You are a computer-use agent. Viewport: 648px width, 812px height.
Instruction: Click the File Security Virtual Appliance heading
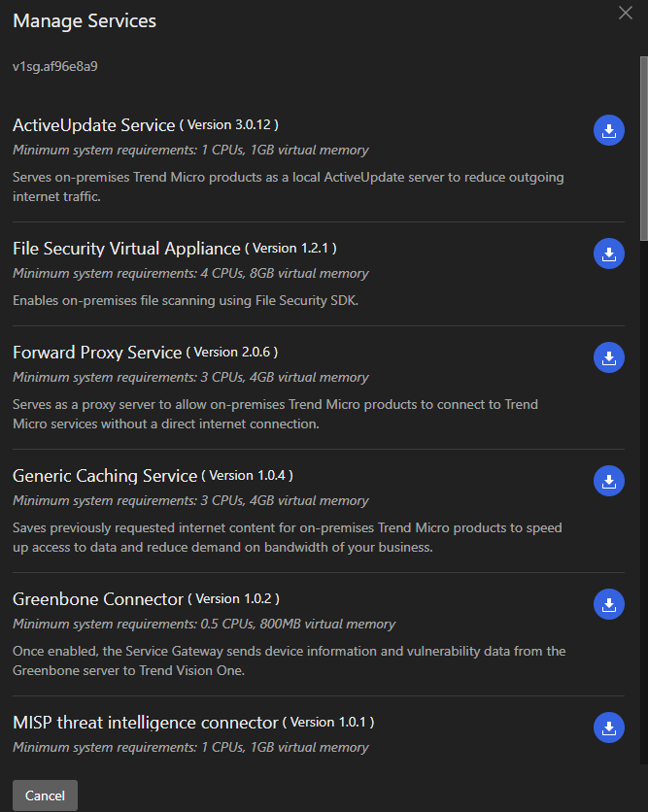click(x=126, y=249)
